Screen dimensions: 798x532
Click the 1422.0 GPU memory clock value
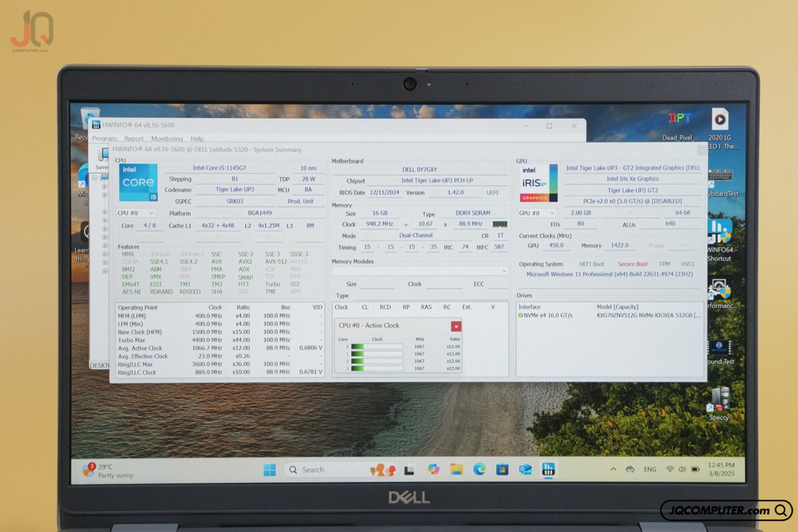(620, 246)
